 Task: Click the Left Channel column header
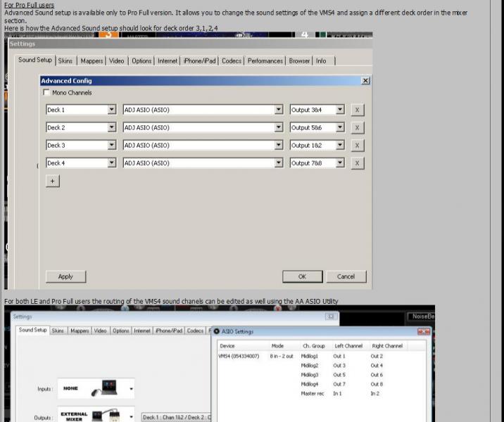pos(350,346)
